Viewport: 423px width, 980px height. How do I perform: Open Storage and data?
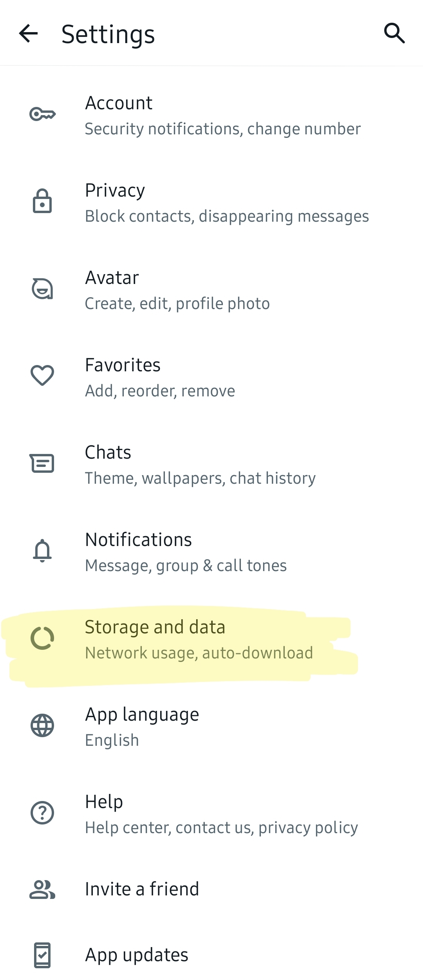click(199, 639)
